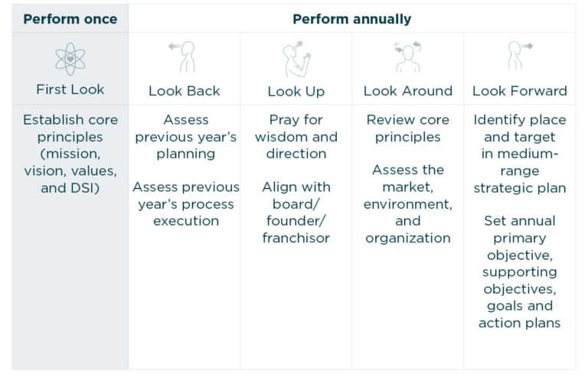Screen dimensions: 588x377
Task: Select the Perform annually header
Action: (351, 18)
